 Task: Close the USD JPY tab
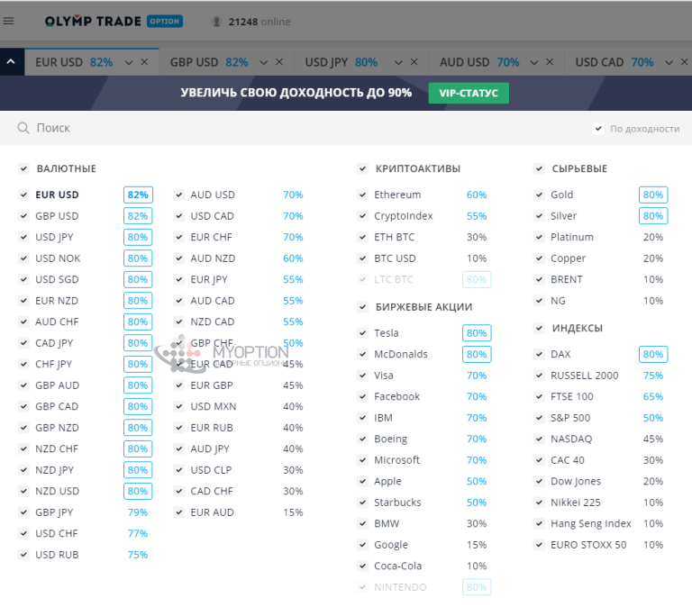(x=414, y=62)
